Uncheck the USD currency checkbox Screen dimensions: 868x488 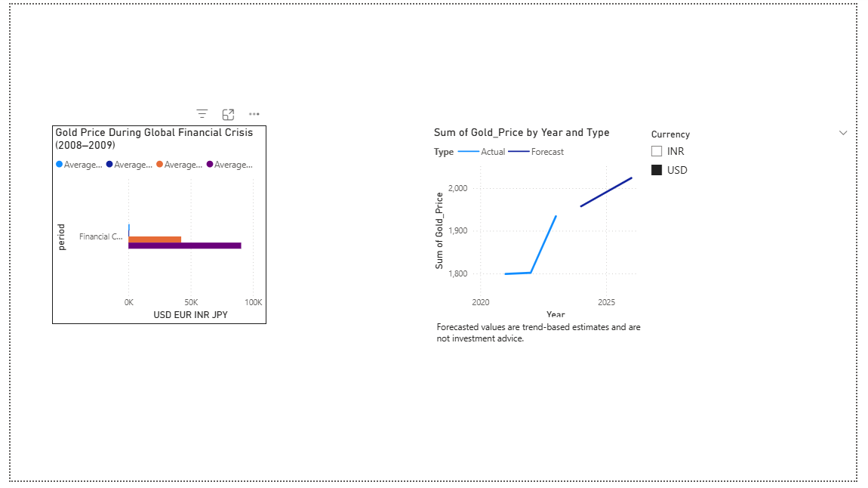[x=657, y=170]
